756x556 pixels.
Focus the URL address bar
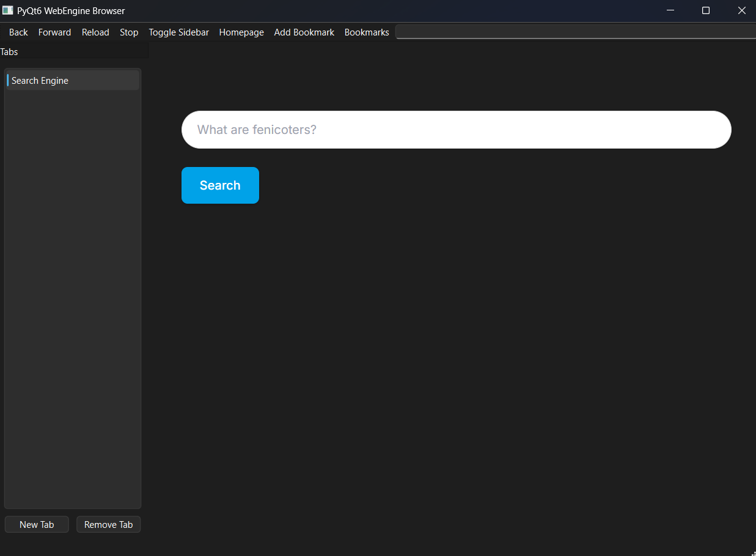click(576, 32)
